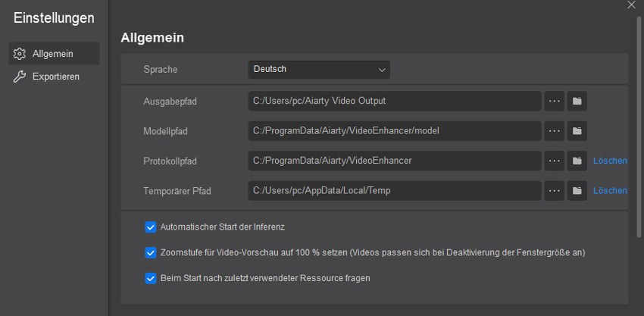Viewport: 644px width, 316px height.
Task: Click Löschen link next to Temporärer Pfad
Action: pos(610,191)
